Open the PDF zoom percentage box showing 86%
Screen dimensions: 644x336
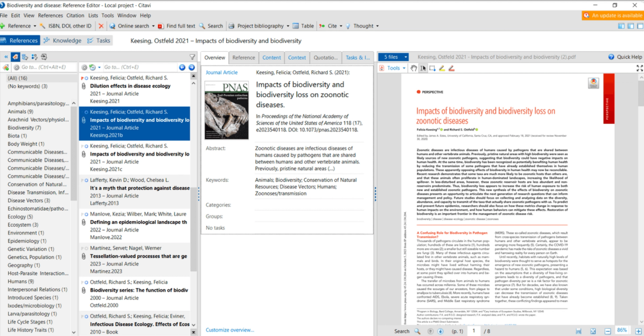(622, 330)
